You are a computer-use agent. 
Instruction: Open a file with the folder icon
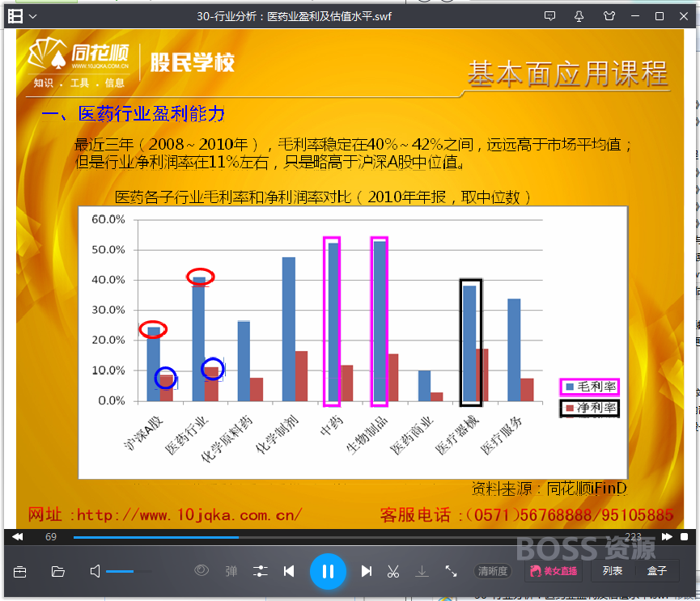[58, 572]
